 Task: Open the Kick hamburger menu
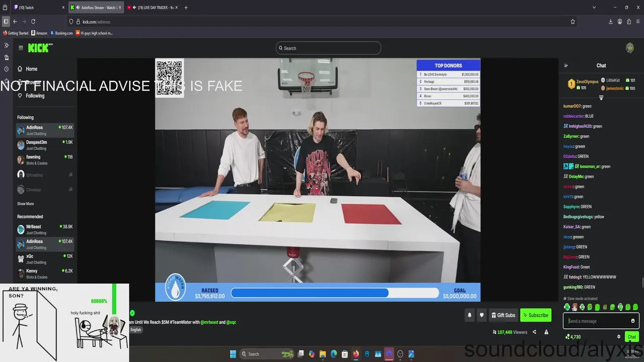click(x=21, y=48)
